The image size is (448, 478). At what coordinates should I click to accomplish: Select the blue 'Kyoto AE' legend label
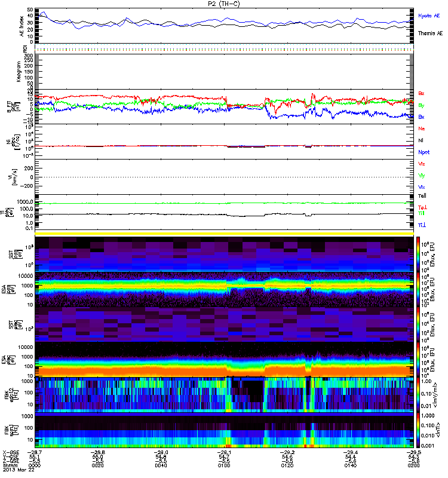click(x=429, y=16)
